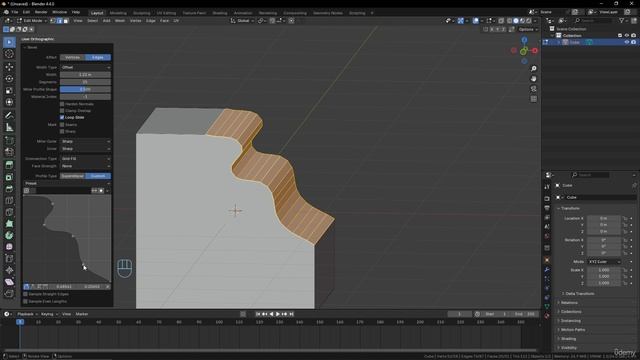640x360 pixels.
Task: Open the Width Type Offset dropdown
Action: [85, 67]
